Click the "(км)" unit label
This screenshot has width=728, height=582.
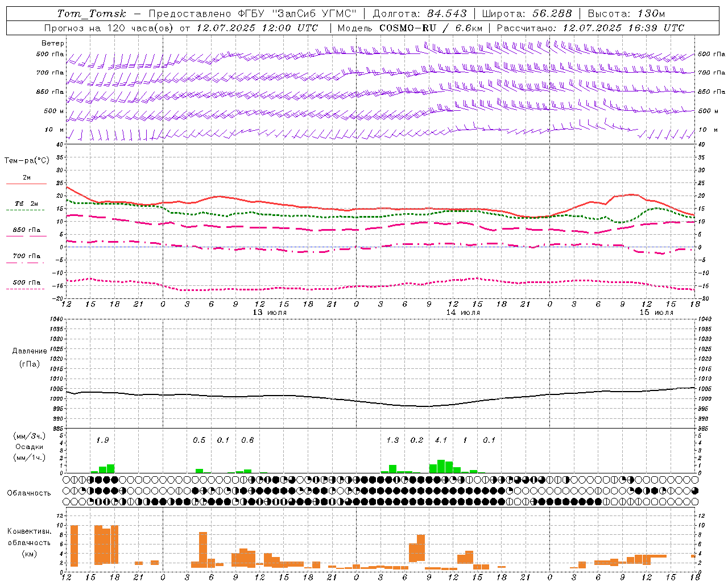[30, 554]
